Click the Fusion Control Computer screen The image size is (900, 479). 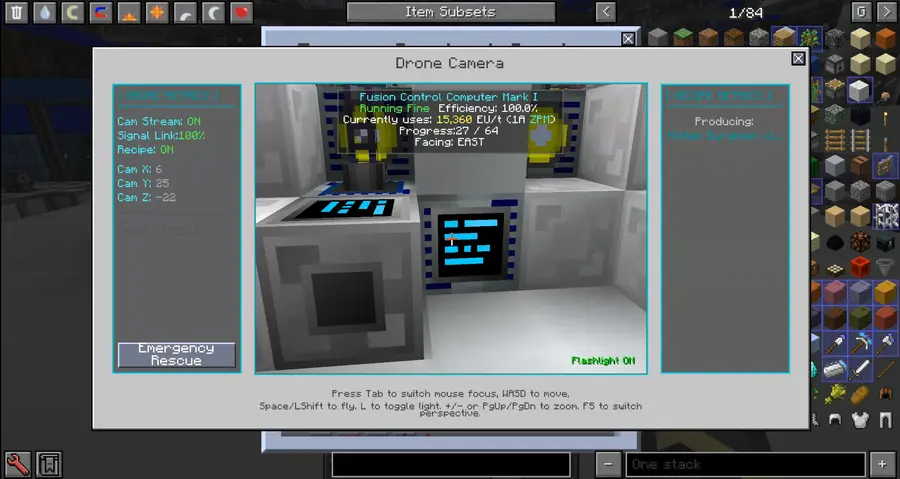pos(471,245)
